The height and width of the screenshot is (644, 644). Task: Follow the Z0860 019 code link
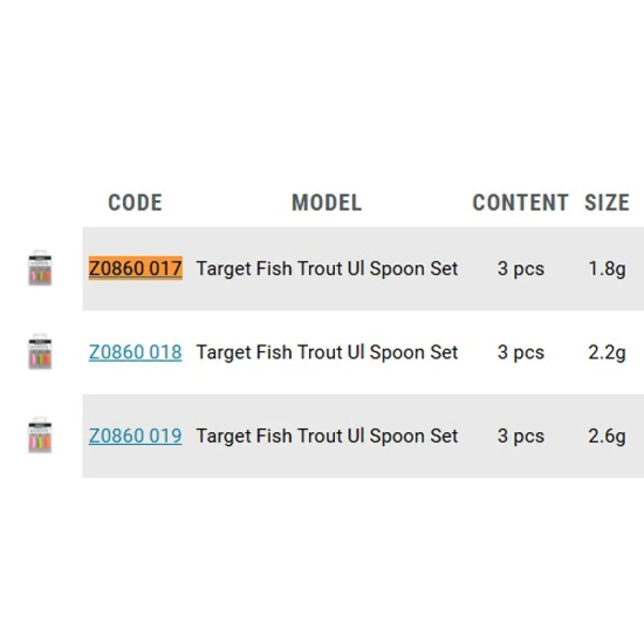click(x=135, y=436)
